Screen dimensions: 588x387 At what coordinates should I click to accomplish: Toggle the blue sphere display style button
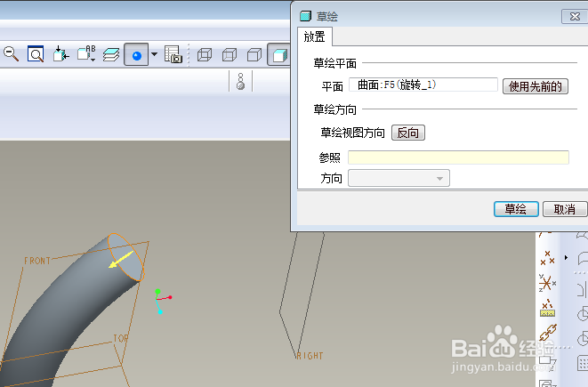pyautogui.click(x=136, y=55)
